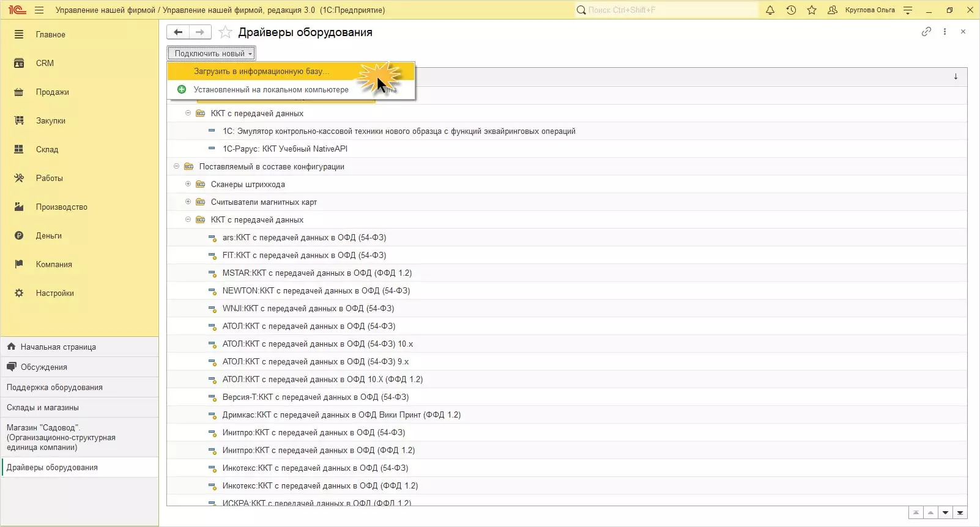Click the sort arrow in list header
Screen dimensions: 980x527
956,76
